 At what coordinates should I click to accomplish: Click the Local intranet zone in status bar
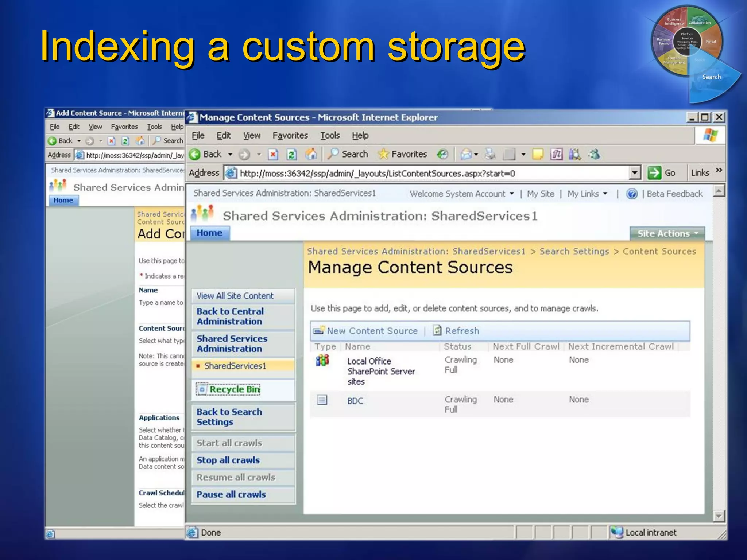(x=645, y=533)
